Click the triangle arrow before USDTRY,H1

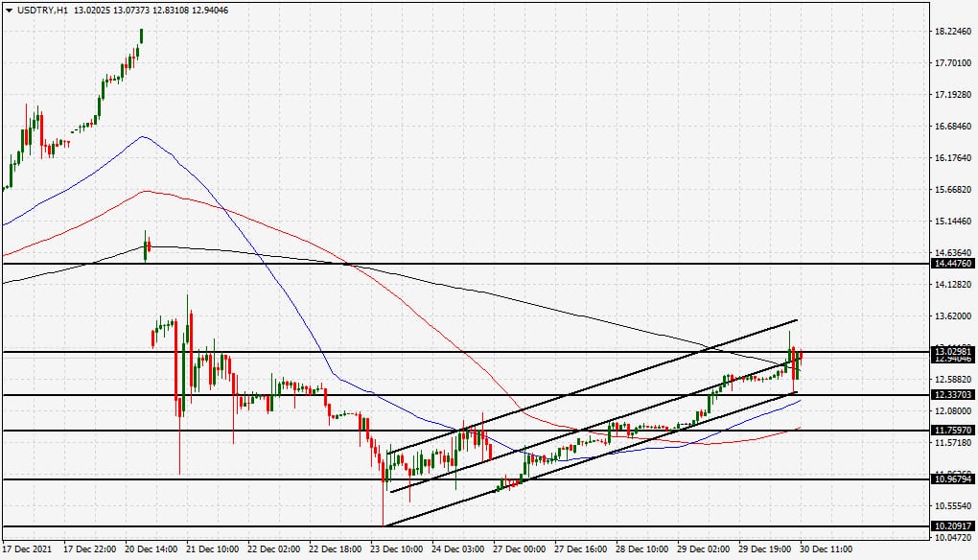(x=9, y=10)
